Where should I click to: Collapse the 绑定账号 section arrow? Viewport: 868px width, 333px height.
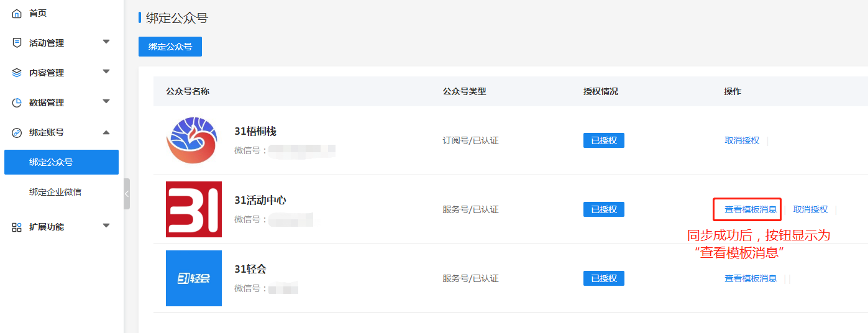[x=106, y=132]
